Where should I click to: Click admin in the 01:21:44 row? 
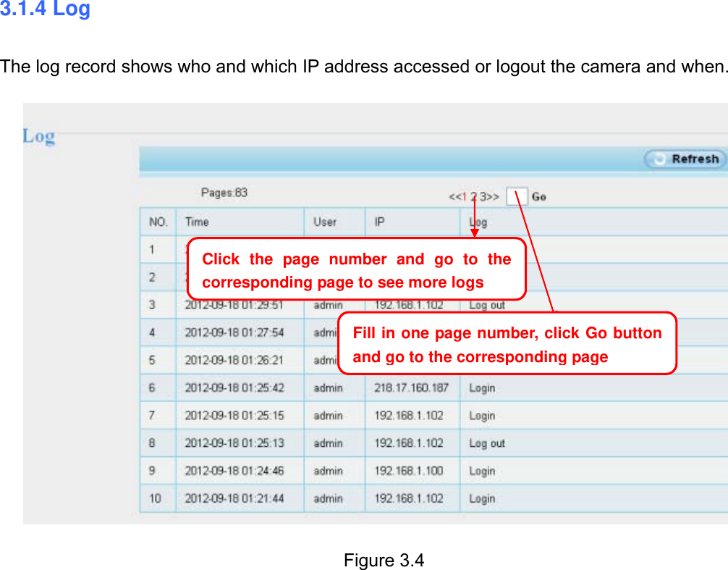tap(329, 498)
